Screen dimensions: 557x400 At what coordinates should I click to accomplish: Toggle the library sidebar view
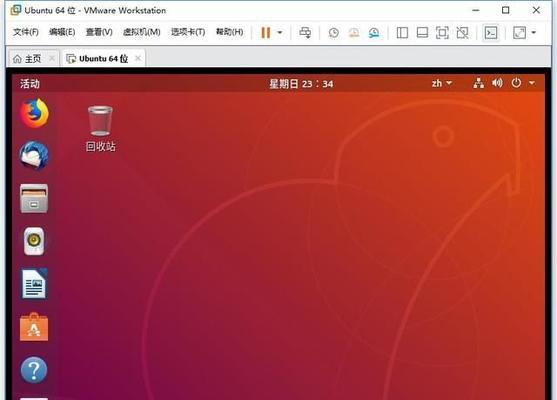coord(402,33)
